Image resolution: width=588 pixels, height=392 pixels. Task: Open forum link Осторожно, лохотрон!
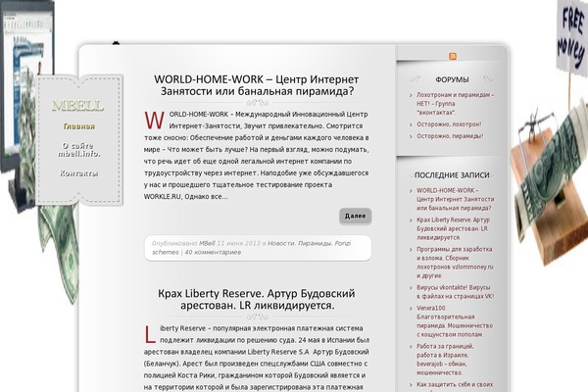pos(449,124)
